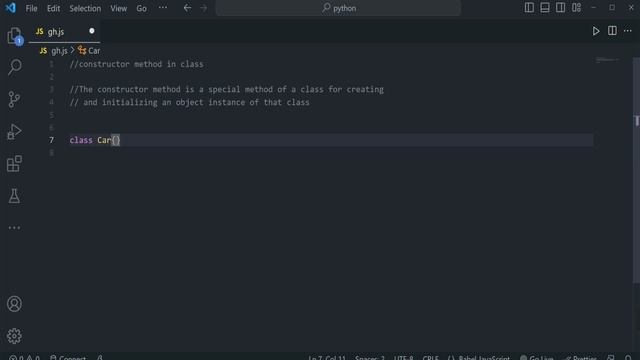The image size is (640, 360).
Task: Open the Accounts menu
Action: pos(14,304)
